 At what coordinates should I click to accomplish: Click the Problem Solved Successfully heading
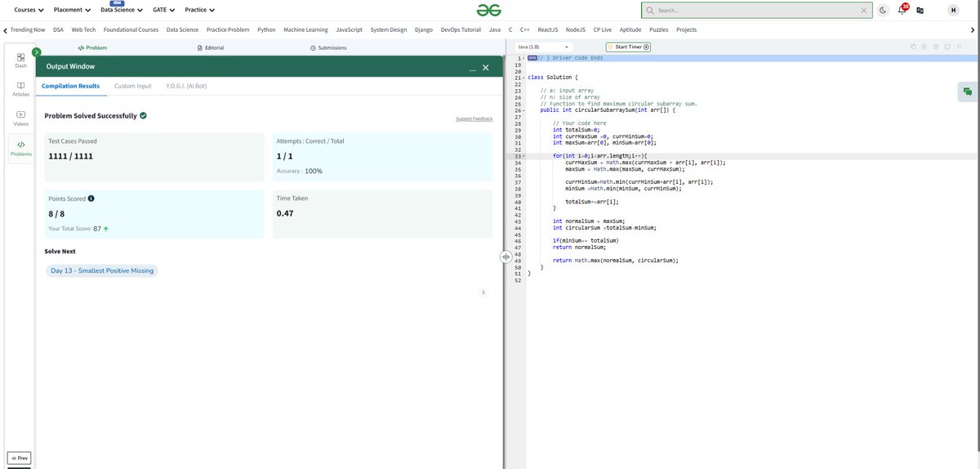[x=91, y=116]
